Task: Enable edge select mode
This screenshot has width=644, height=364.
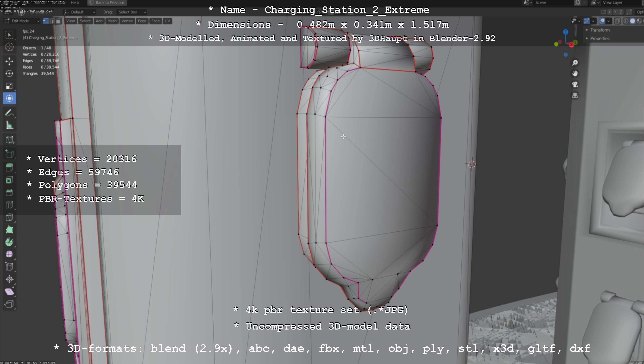Action: 52,21
